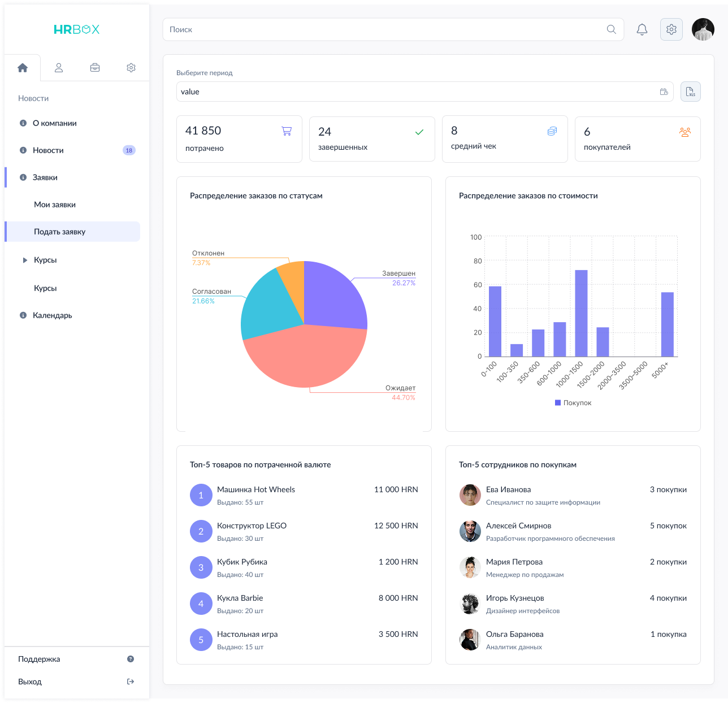Open the calendar icon in the period field
This screenshot has width=728, height=703.
(x=664, y=91)
